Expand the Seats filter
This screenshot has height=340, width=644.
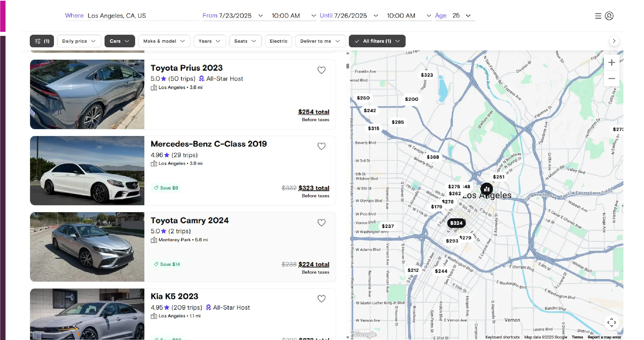pos(245,41)
